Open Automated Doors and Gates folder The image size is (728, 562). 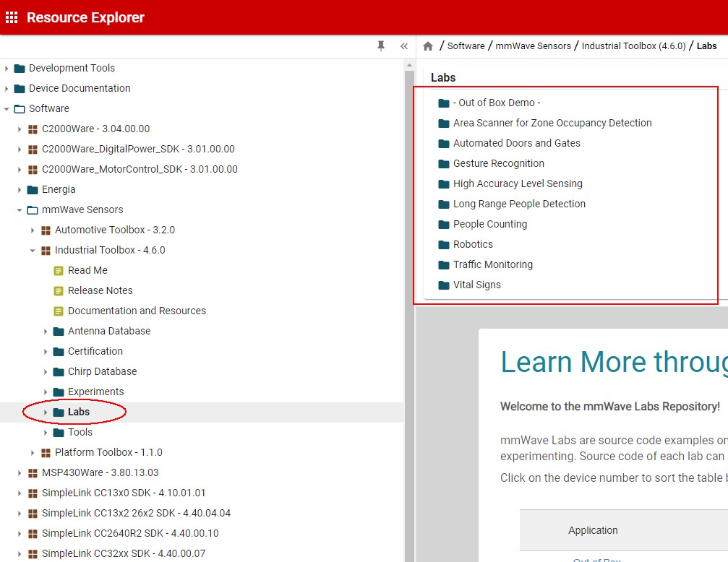click(x=517, y=144)
